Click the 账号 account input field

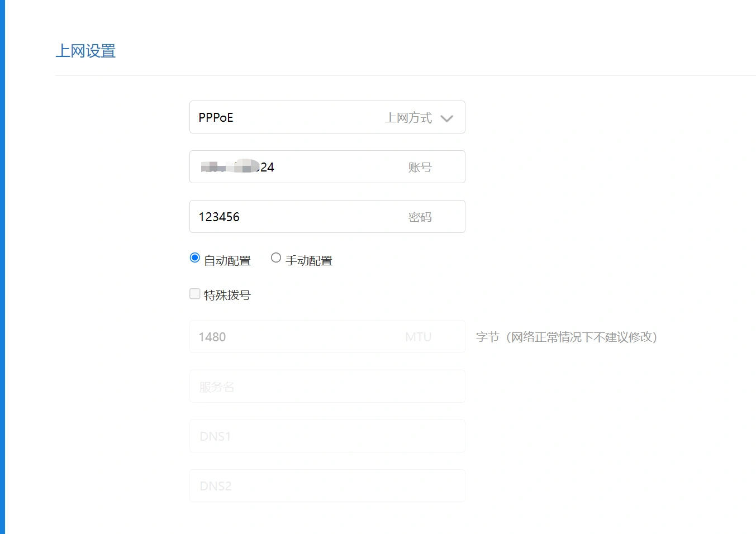click(327, 167)
